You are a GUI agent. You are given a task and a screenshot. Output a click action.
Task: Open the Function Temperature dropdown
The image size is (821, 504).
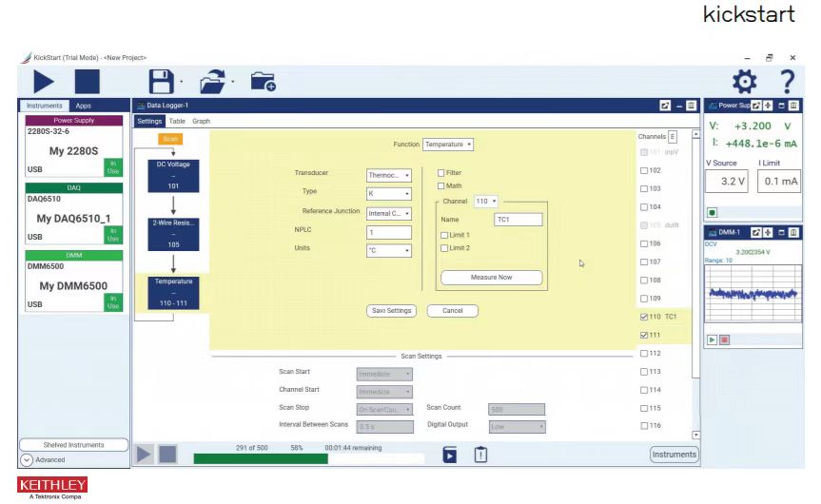coord(448,145)
